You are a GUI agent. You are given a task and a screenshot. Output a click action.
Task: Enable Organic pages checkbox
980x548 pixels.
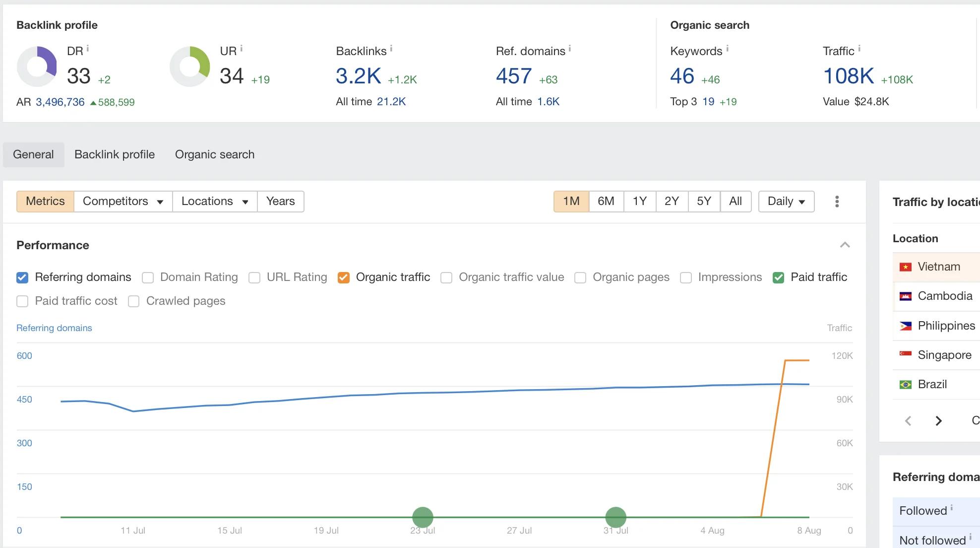point(580,277)
